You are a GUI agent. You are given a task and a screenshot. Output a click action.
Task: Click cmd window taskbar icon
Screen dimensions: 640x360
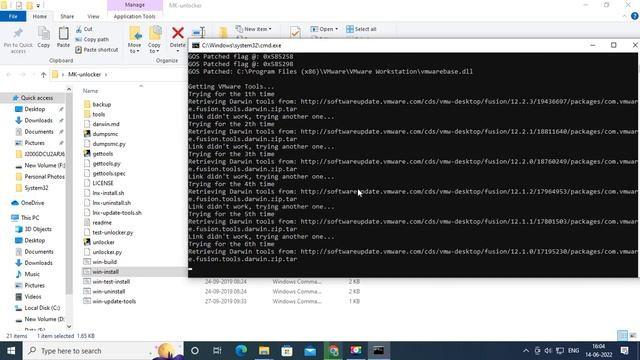point(379,351)
